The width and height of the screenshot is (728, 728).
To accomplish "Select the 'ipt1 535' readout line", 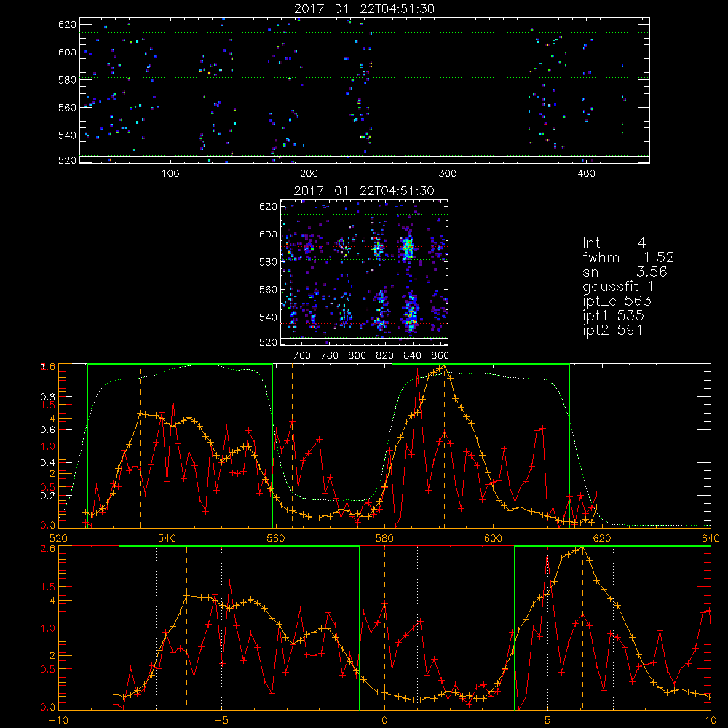I will pyautogui.click(x=613, y=315).
